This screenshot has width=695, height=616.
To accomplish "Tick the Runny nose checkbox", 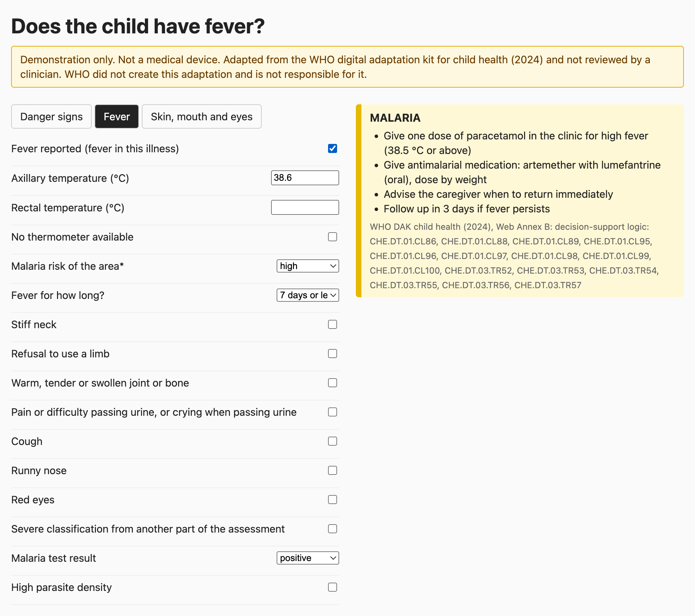I will point(333,470).
